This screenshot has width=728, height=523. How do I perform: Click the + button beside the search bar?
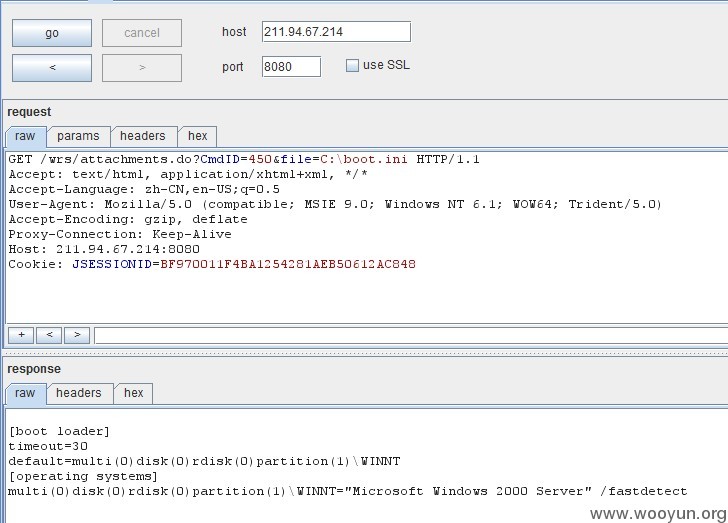[x=21, y=335]
